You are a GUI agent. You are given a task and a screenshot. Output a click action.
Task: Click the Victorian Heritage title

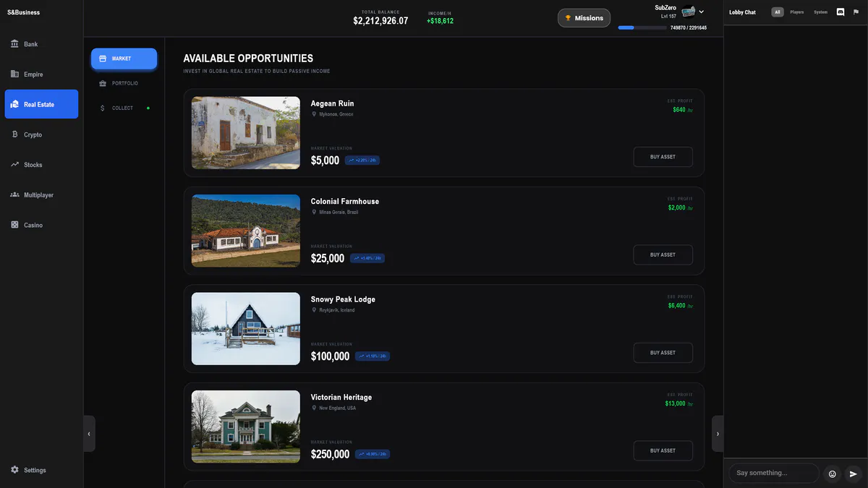pyautogui.click(x=341, y=397)
